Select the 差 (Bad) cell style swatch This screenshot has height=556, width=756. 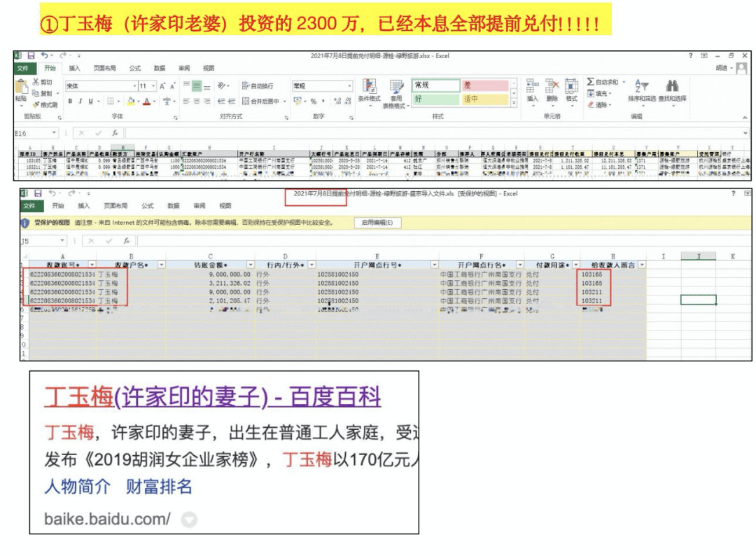(484, 85)
